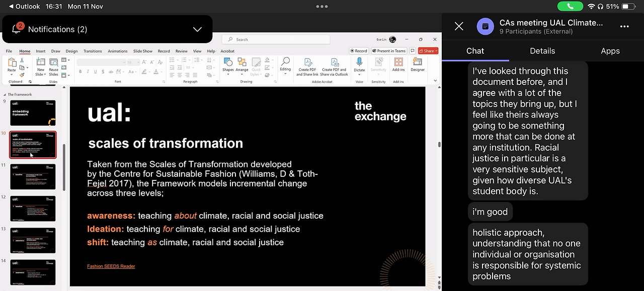
Task: Click Create PDF and Share via Outlook
Action: tap(334, 66)
